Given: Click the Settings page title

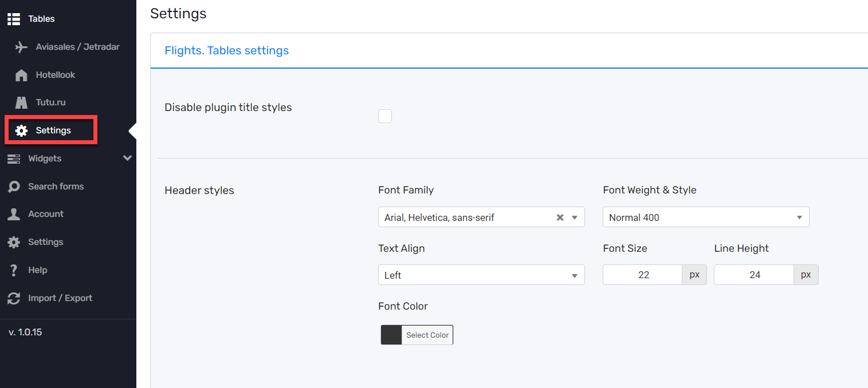Looking at the screenshot, I should coord(178,14).
